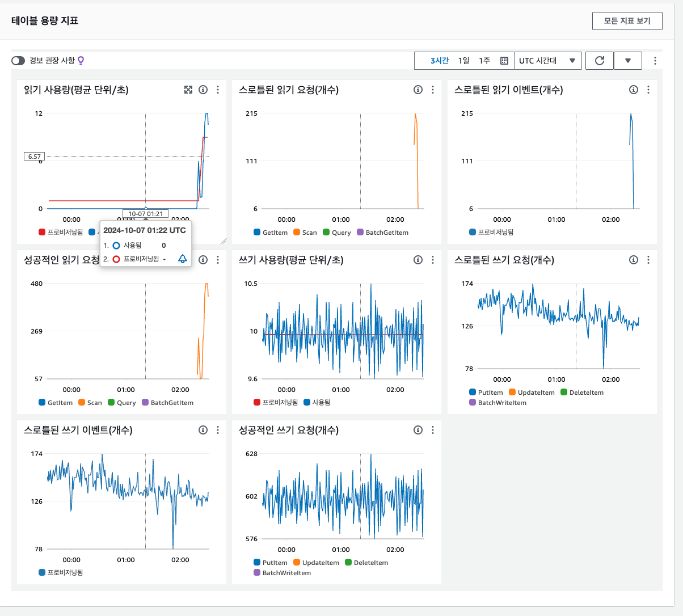
Task: Toggle Query series in 성공적인 읽기 요청 legend
Action: (122, 403)
